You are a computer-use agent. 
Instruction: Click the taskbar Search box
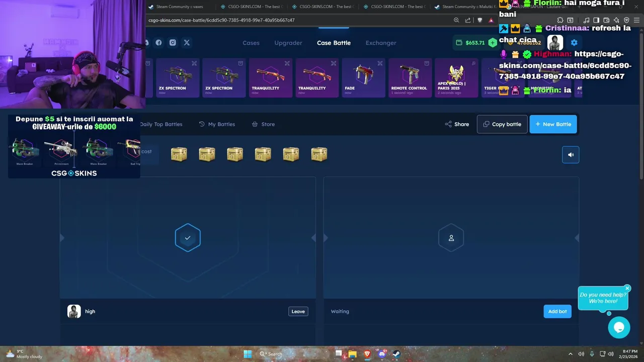292,354
